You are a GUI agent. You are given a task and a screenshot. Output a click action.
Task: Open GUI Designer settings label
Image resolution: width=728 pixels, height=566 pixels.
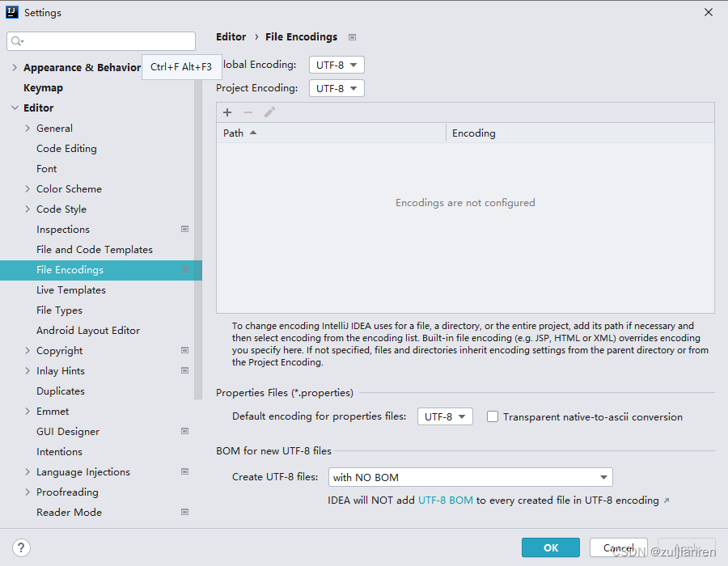68,432
